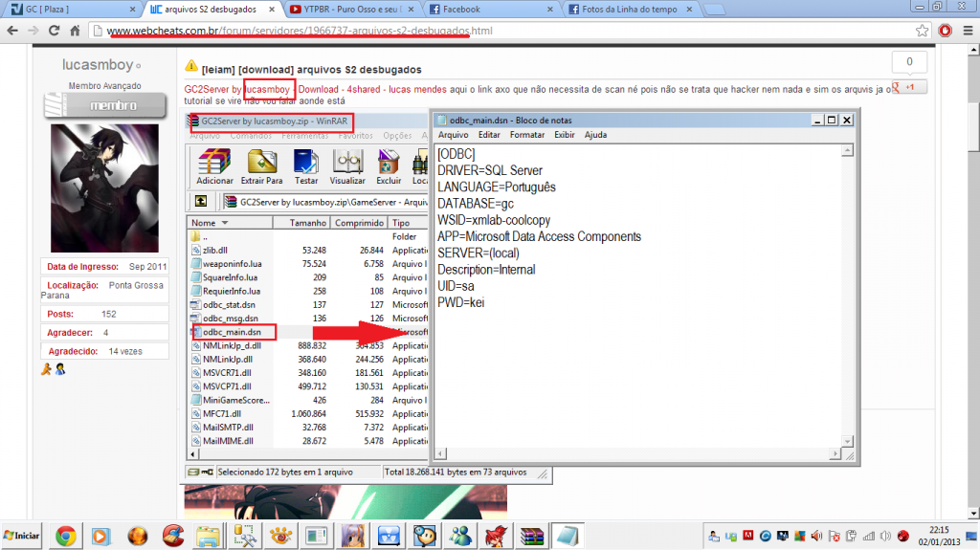Open WinRAR books icon in taskbar
The height and width of the screenshot is (550, 980).
[532, 537]
